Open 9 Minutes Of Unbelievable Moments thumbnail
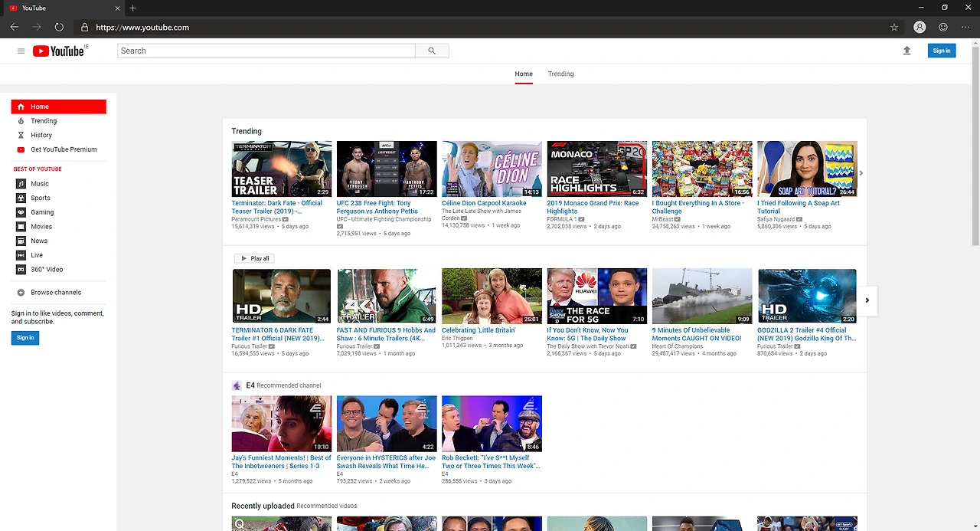980x531 pixels. click(702, 296)
